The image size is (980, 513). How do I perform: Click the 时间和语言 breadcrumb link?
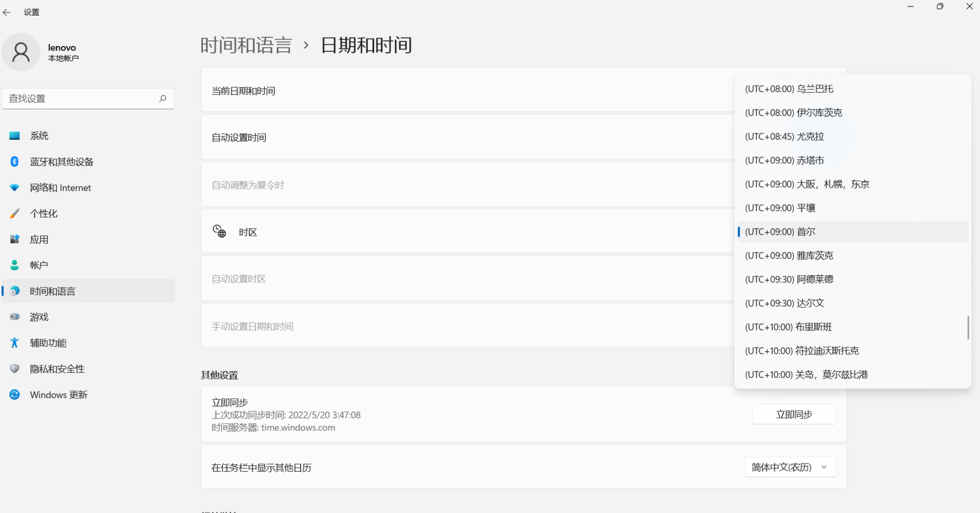point(246,45)
